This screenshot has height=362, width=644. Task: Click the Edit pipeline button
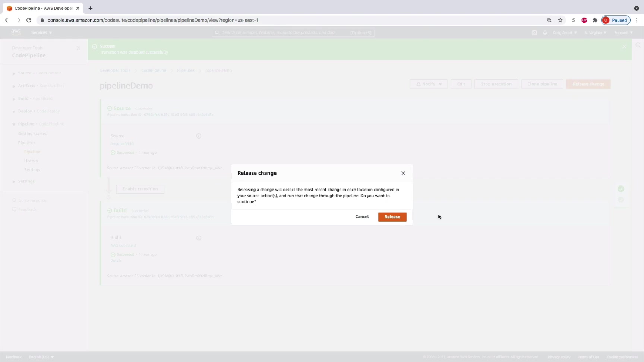[461, 84]
